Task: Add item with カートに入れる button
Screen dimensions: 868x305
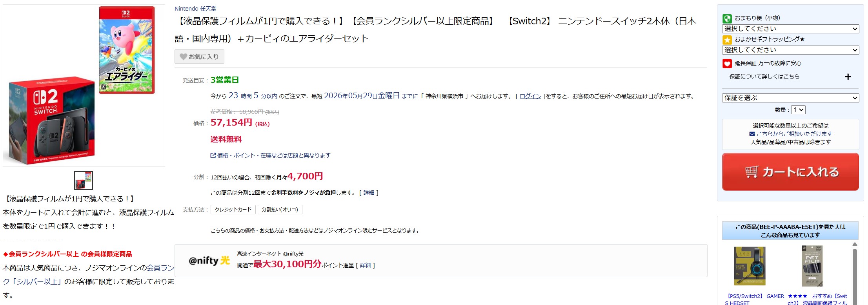Action: [x=790, y=172]
